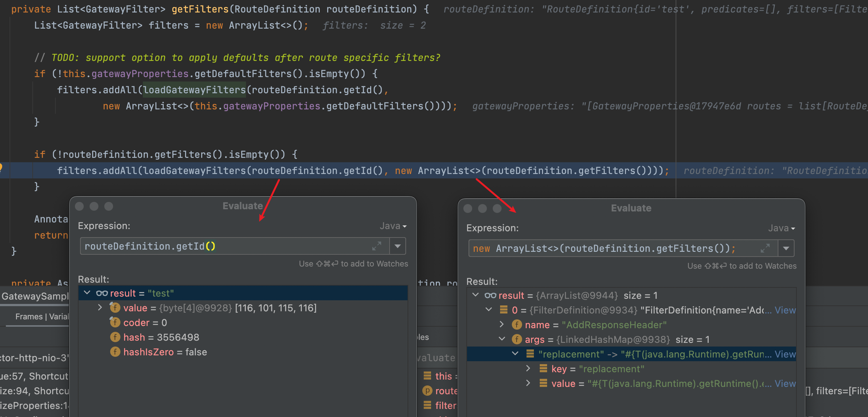This screenshot has height=417, width=868.
Task: Select the hashIsZero = false row
Action: tap(243, 352)
